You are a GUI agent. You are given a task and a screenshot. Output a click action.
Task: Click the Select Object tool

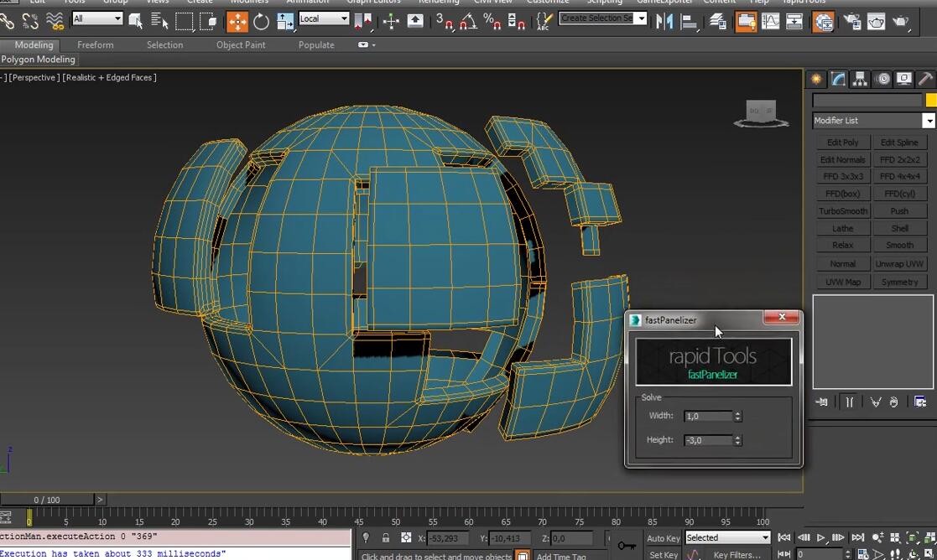(136, 22)
